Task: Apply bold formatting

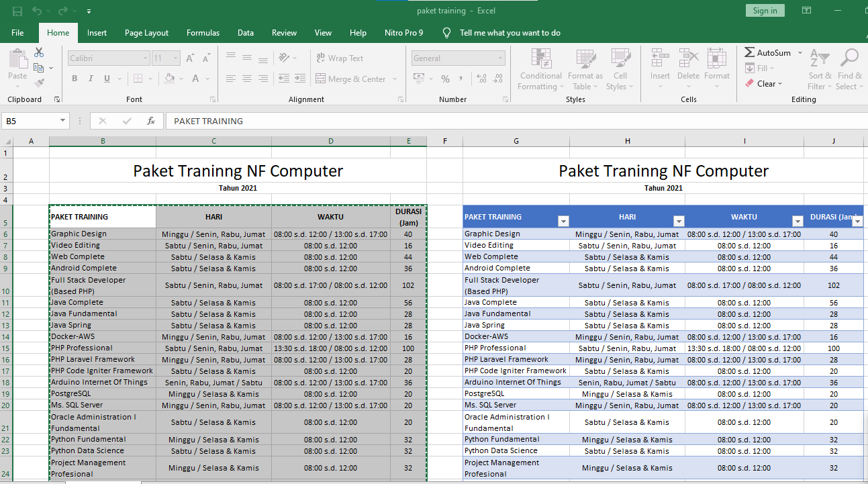Action: pyautogui.click(x=74, y=79)
